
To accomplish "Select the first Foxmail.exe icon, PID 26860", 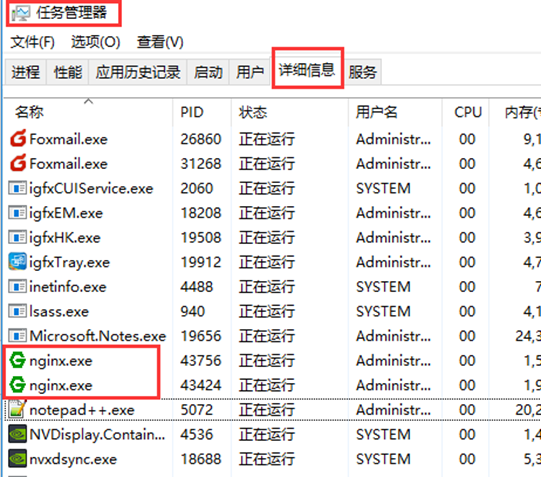I will (x=18, y=139).
